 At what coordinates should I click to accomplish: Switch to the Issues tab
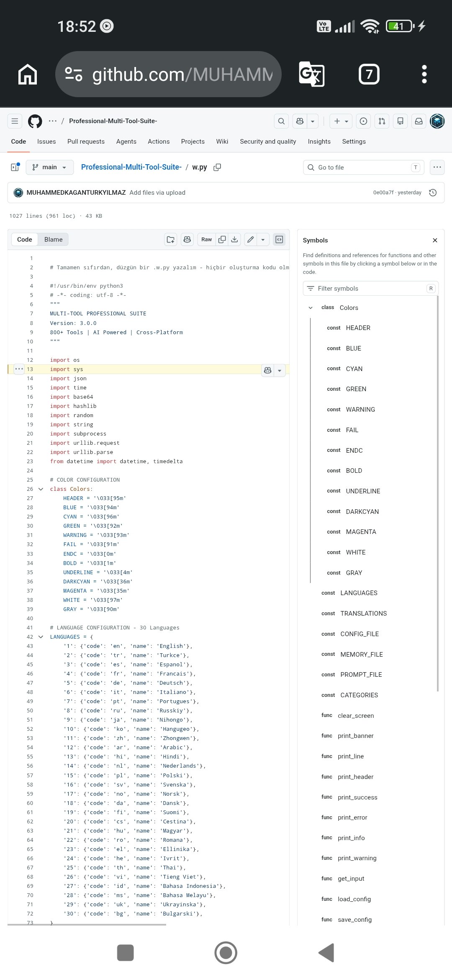click(x=46, y=142)
